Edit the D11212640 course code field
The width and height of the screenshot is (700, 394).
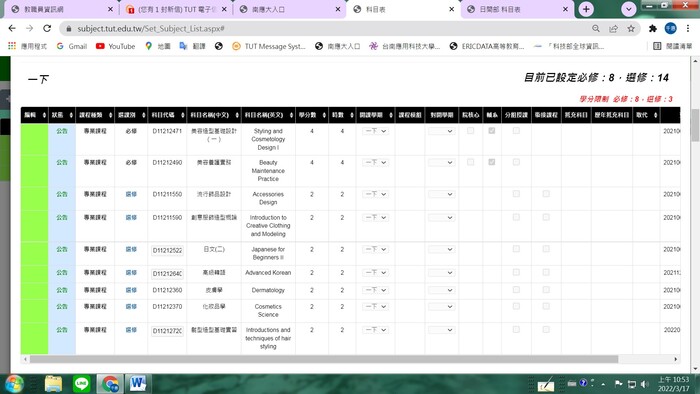click(x=167, y=274)
